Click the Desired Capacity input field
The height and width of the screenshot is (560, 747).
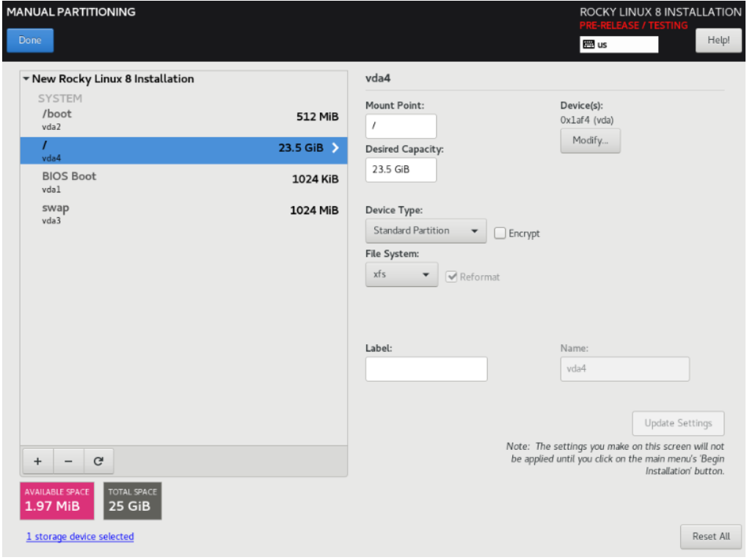[x=401, y=170]
